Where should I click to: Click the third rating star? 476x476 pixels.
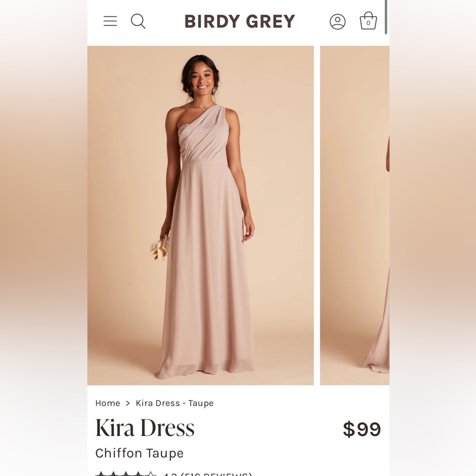125,474
